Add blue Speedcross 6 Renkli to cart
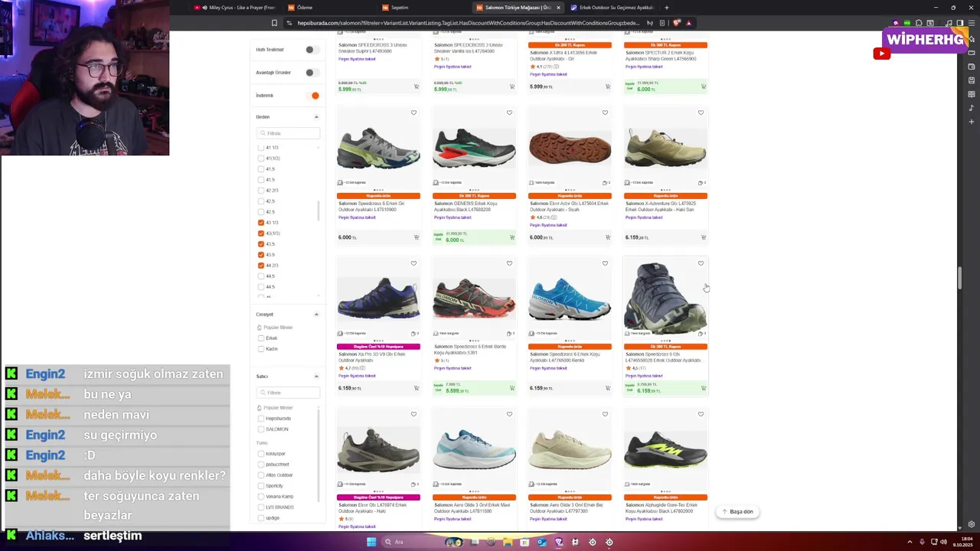The width and height of the screenshot is (980, 551). (x=608, y=388)
